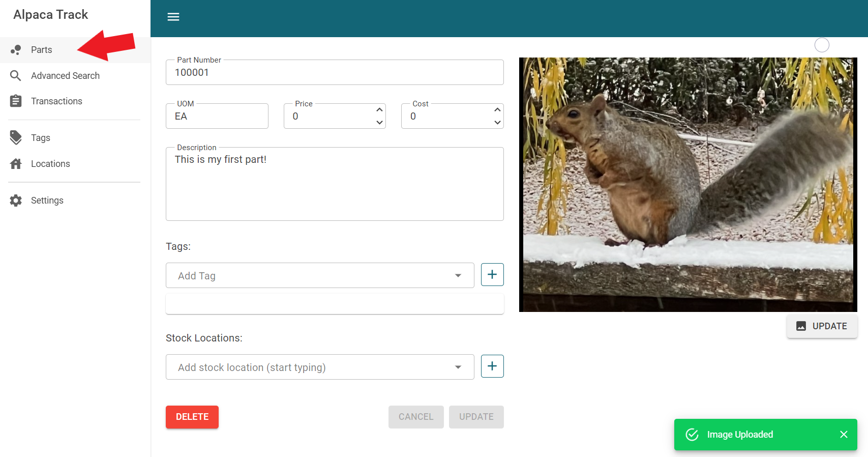Screen dimensions: 868x457
Task: Click the image UPDATE button
Action: 822,326
